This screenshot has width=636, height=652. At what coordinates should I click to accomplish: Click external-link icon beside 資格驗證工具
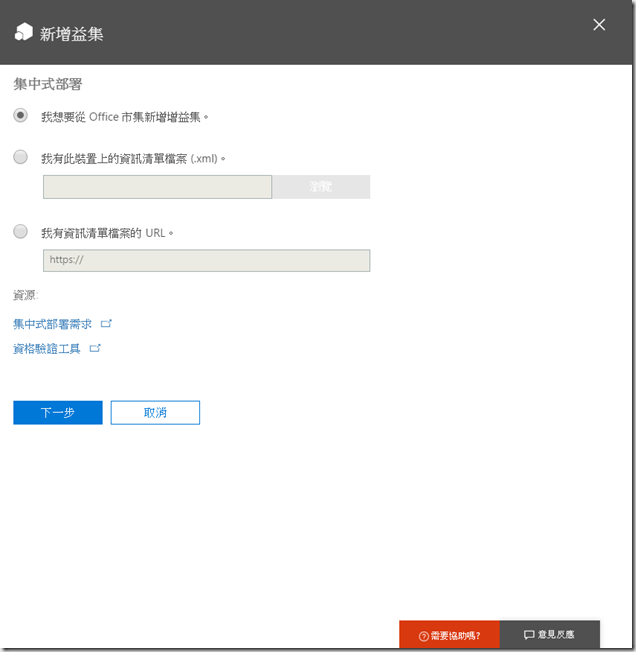pyautogui.click(x=95, y=349)
